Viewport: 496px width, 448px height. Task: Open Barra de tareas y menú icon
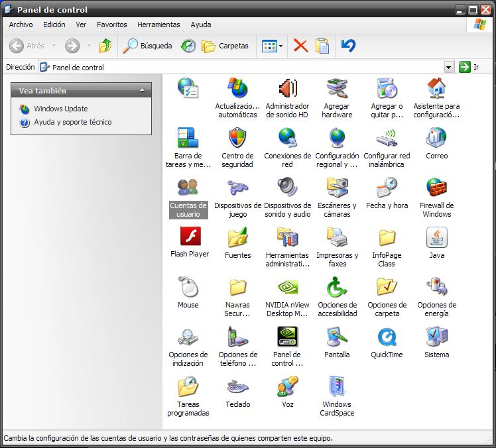pos(188,138)
